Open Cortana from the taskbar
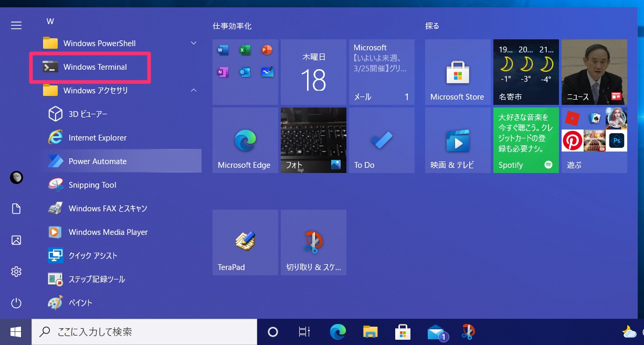 tap(272, 331)
